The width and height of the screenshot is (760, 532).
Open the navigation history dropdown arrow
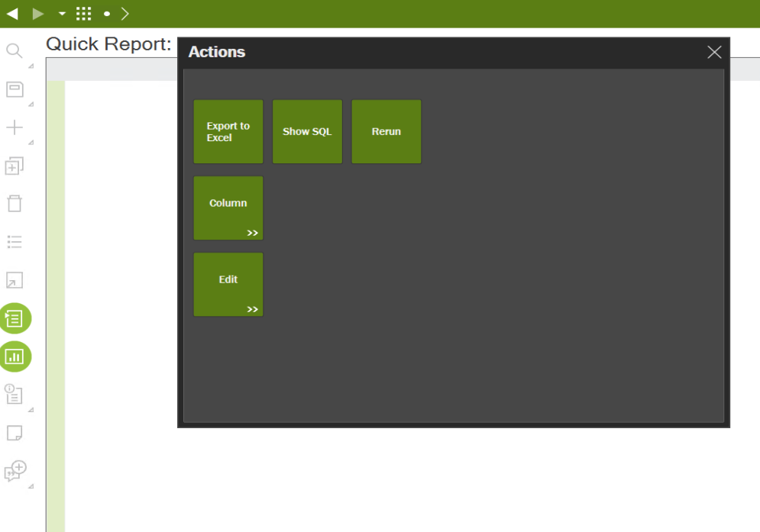62,14
